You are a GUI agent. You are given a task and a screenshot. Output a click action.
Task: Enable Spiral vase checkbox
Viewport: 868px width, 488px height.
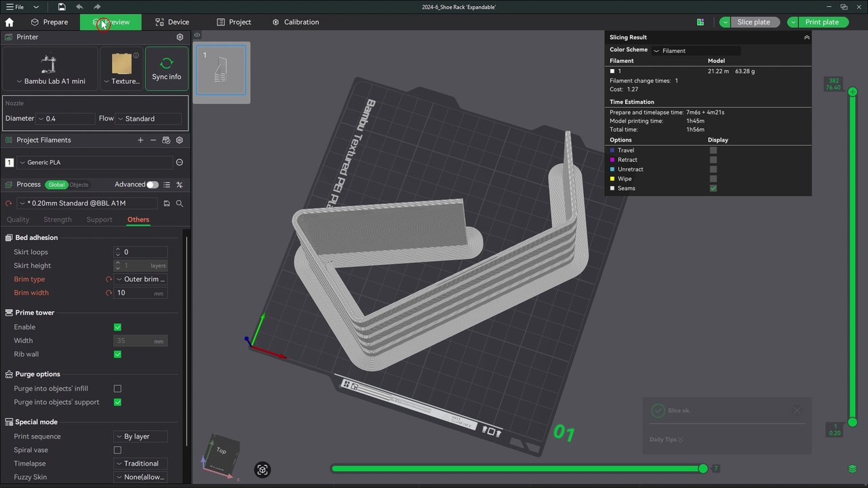pos(117,450)
